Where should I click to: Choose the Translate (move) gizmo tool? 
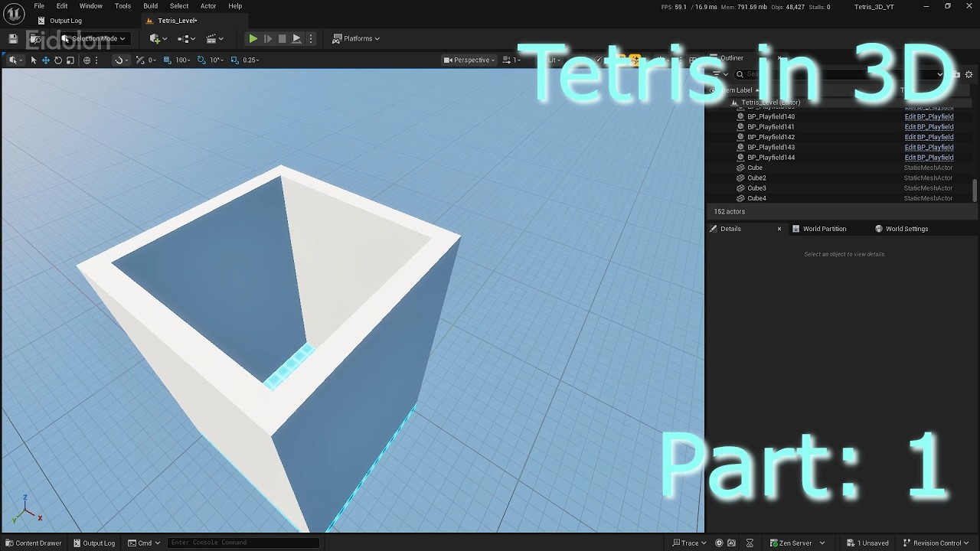pyautogui.click(x=46, y=60)
